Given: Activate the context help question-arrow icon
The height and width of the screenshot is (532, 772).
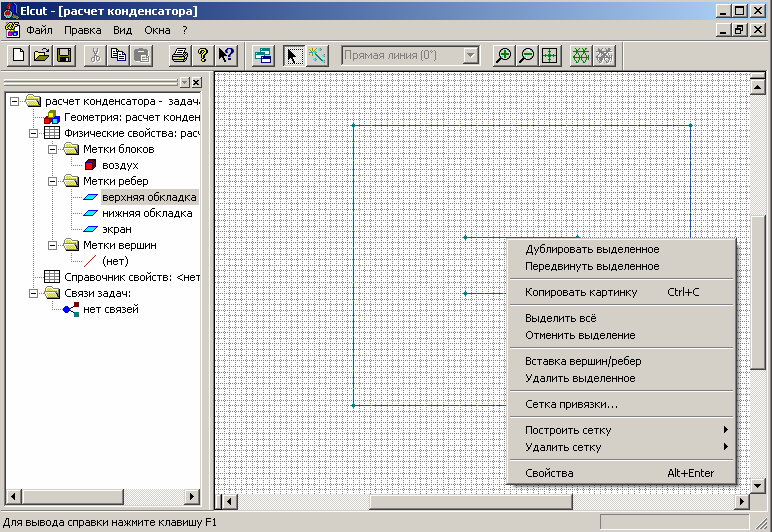Looking at the screenshot, I should (226, 56).
